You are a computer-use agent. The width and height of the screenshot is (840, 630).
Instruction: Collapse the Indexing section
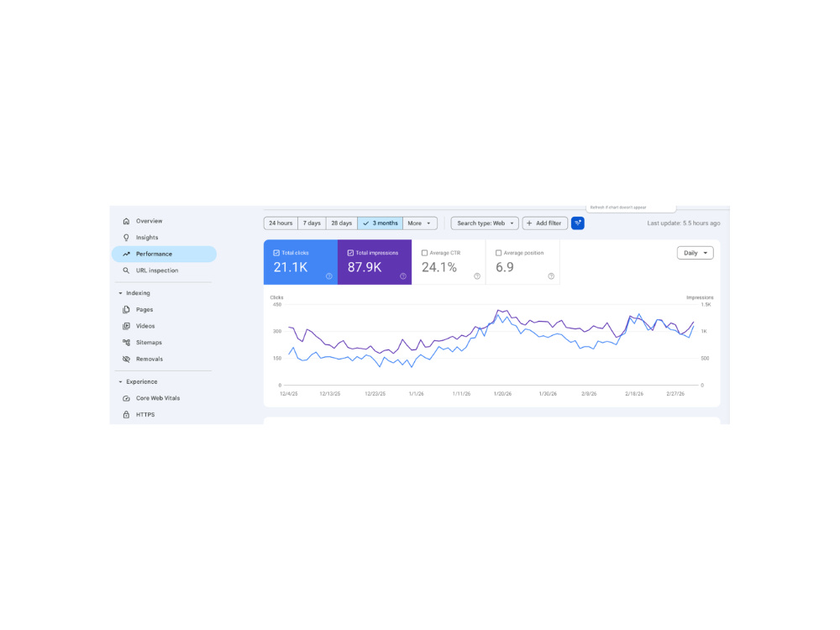(x=120, y=293)
